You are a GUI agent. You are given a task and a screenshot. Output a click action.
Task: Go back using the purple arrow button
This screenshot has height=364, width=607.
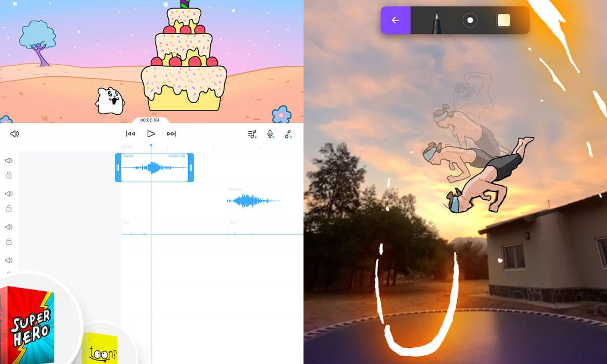pos(396,20)
